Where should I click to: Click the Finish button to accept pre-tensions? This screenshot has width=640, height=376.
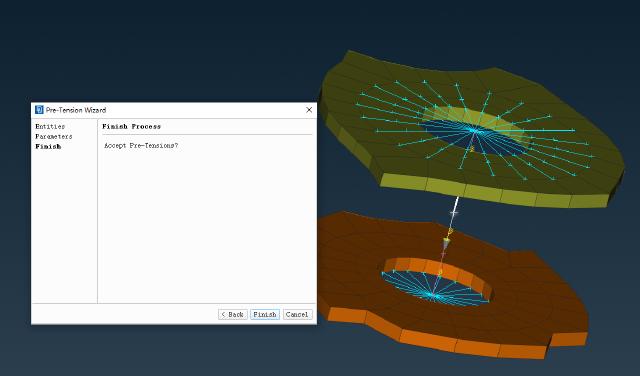coord(265,314)
